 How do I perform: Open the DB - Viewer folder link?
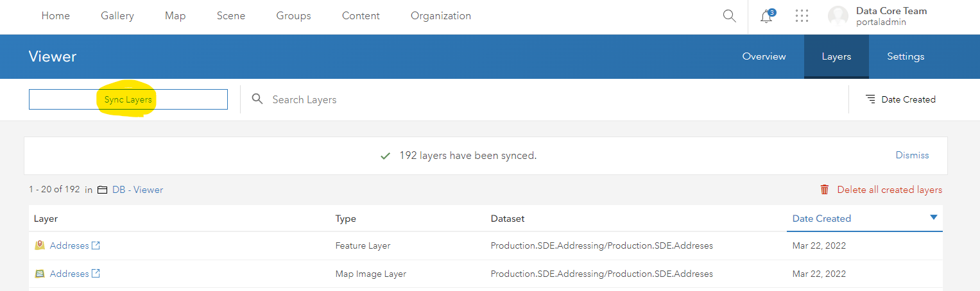(137, 190)
